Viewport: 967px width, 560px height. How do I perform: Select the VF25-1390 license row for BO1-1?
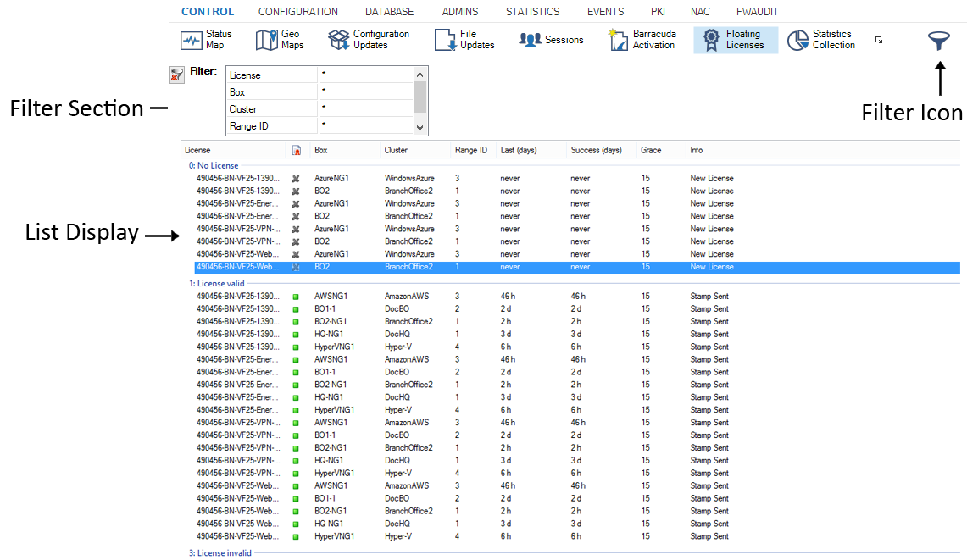tap(577, 309)
